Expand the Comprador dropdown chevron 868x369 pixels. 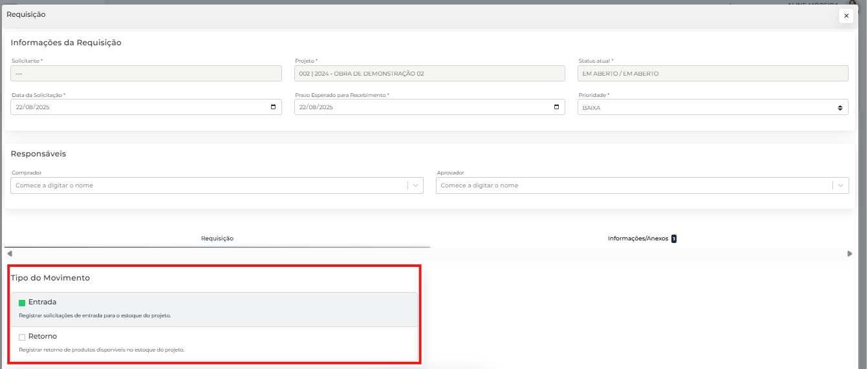point(415,185)
